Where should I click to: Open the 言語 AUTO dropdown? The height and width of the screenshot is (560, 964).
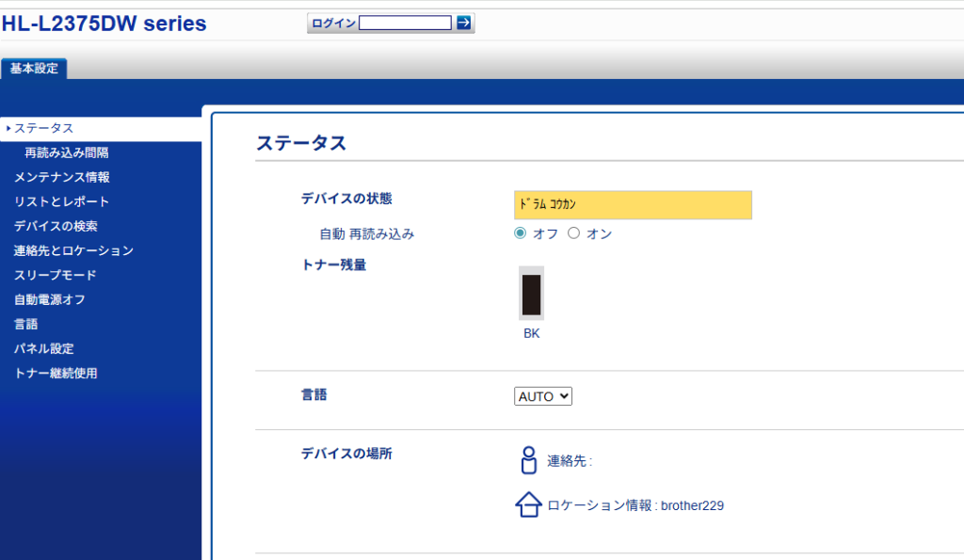tap(543, 396)
